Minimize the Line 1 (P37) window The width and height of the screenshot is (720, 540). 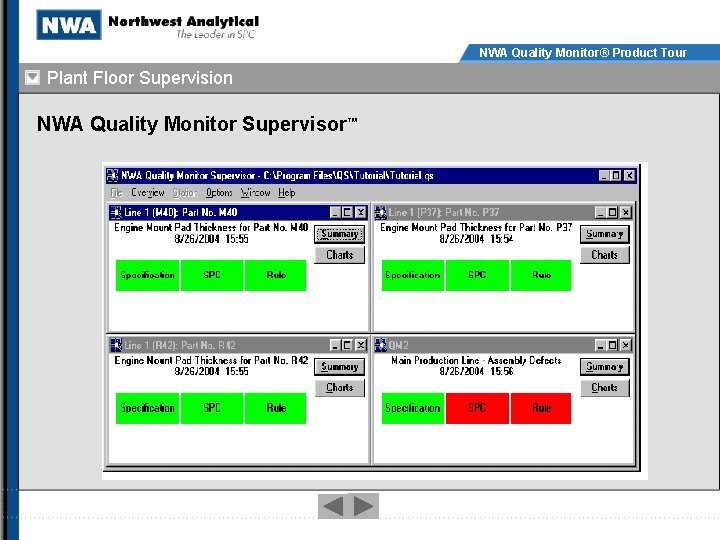(x=600, y=213)
